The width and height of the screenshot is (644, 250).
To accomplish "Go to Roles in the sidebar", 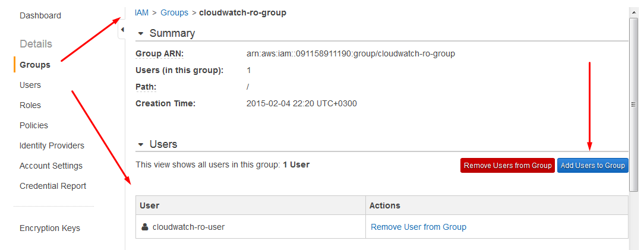I will tap(30, 105).
